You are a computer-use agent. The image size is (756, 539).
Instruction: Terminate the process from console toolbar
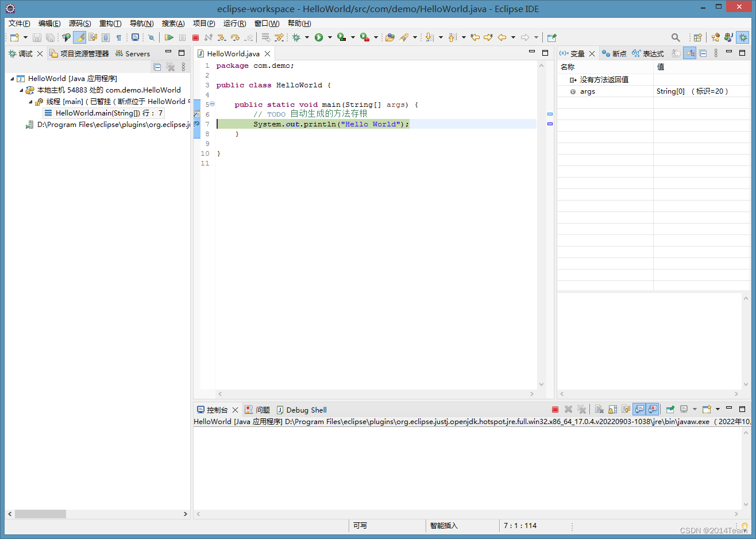555,409
